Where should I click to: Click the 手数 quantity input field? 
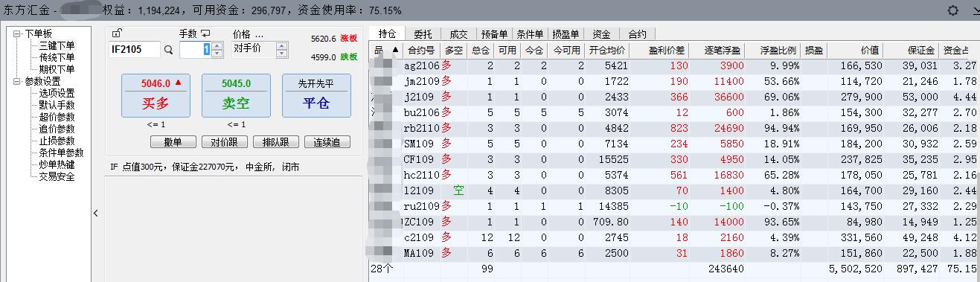196,50
